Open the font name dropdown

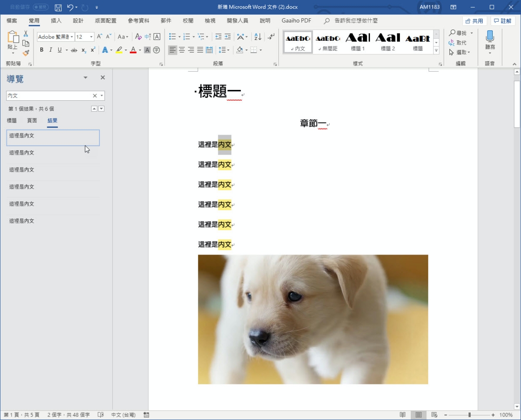[72, 37]
